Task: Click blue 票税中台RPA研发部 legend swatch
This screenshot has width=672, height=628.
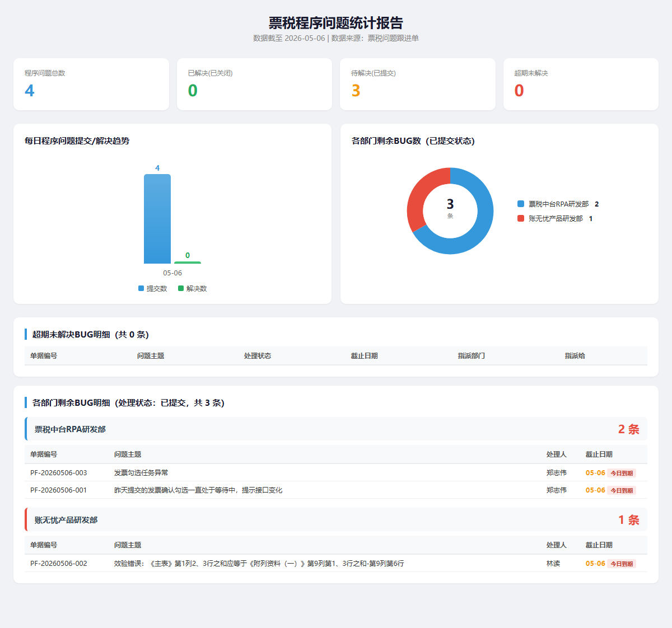Action: [521, 204]
